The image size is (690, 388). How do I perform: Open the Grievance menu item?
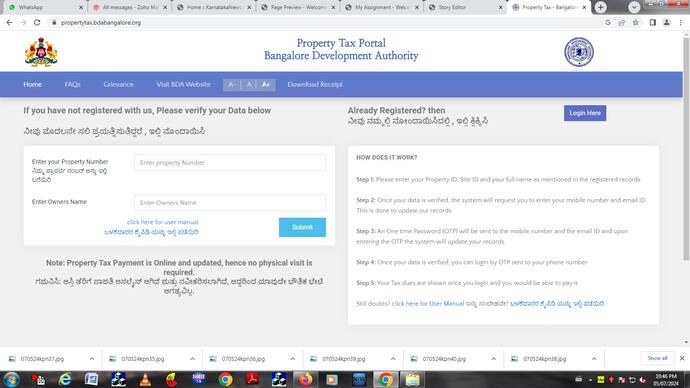point(118,84)
